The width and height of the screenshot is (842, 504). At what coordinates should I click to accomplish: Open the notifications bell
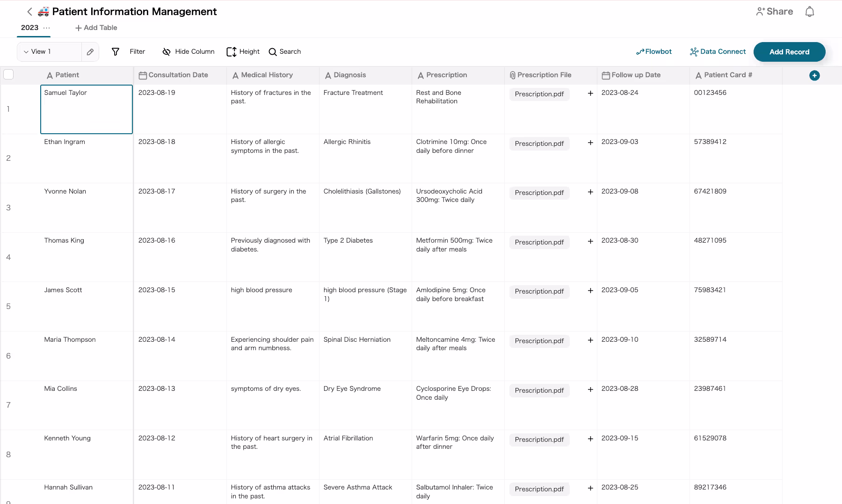tap(809, 12)
